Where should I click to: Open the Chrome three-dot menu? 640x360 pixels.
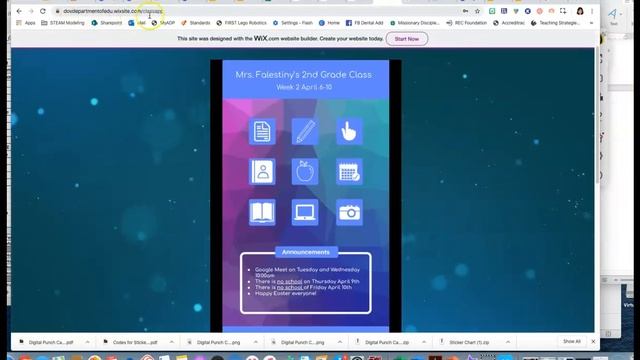592,11
